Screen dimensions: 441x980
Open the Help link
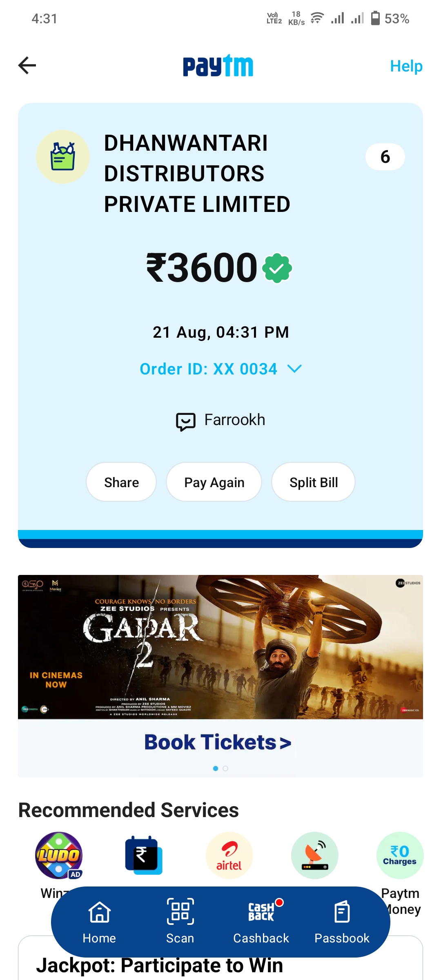pos(406,66)
